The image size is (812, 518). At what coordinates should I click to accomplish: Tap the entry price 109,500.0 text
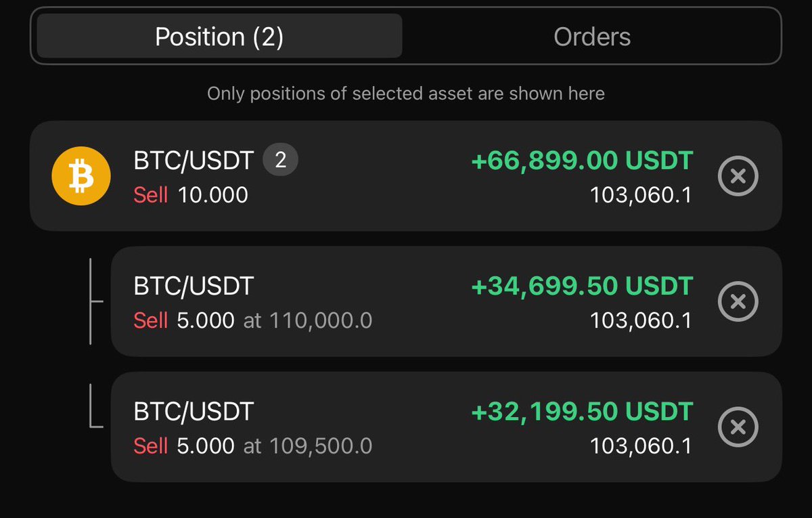(321, 446)
